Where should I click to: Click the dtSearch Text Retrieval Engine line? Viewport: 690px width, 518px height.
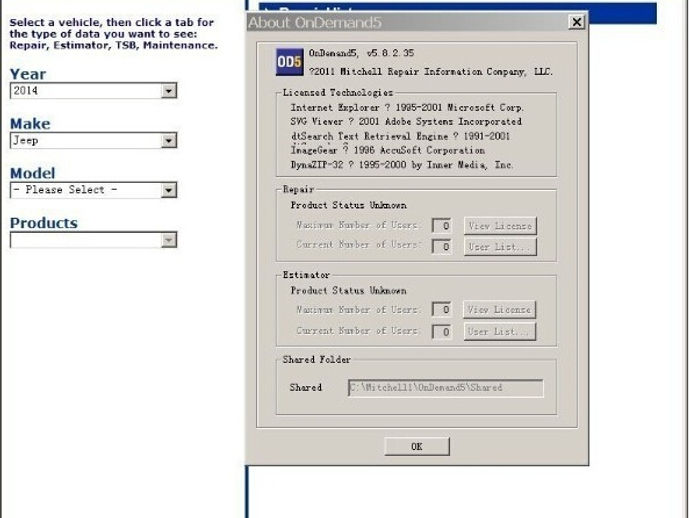pos(400,136)
